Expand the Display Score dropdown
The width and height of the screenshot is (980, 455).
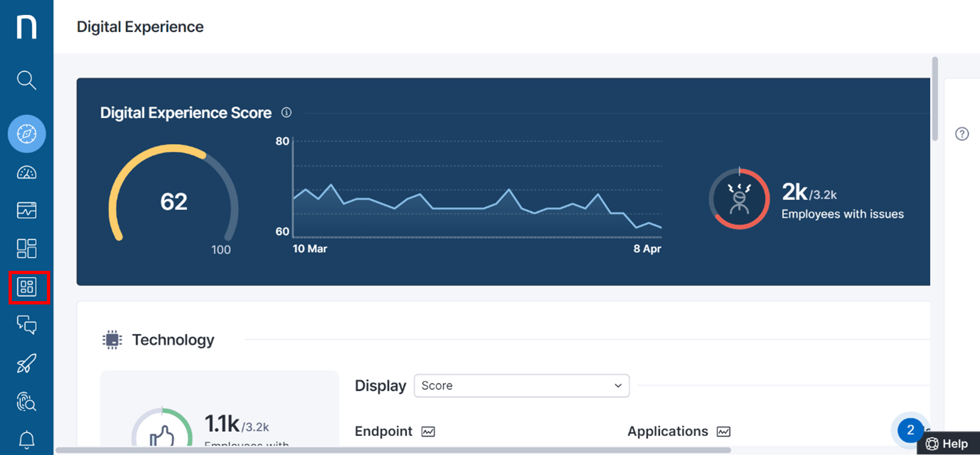521,386
